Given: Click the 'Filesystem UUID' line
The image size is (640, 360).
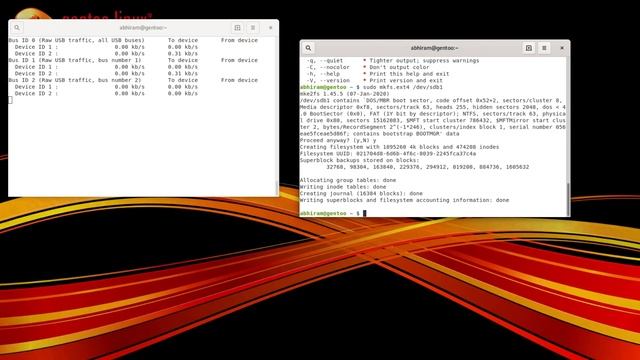Looking at the screenshot, I should pyautogui.click(x=388, y=154).
